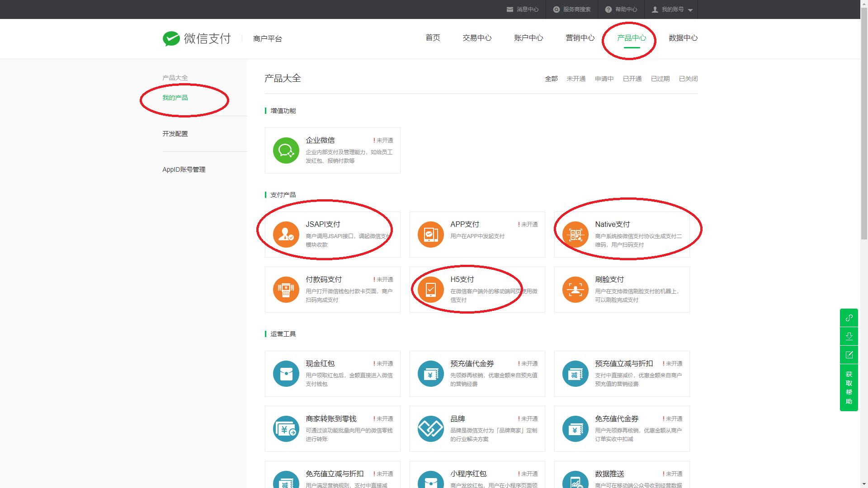Click the download icon in the green side panel

pyautogui.click(x=849, y=336)
